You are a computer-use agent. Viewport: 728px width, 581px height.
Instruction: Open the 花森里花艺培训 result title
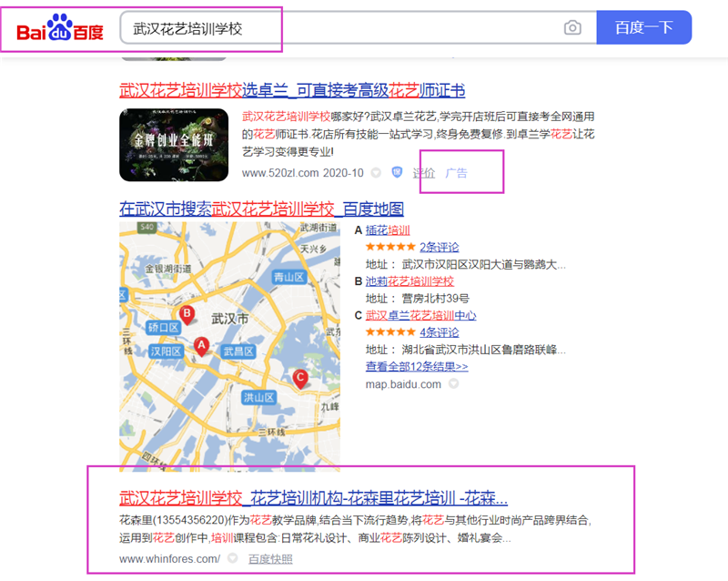point(313,498)
